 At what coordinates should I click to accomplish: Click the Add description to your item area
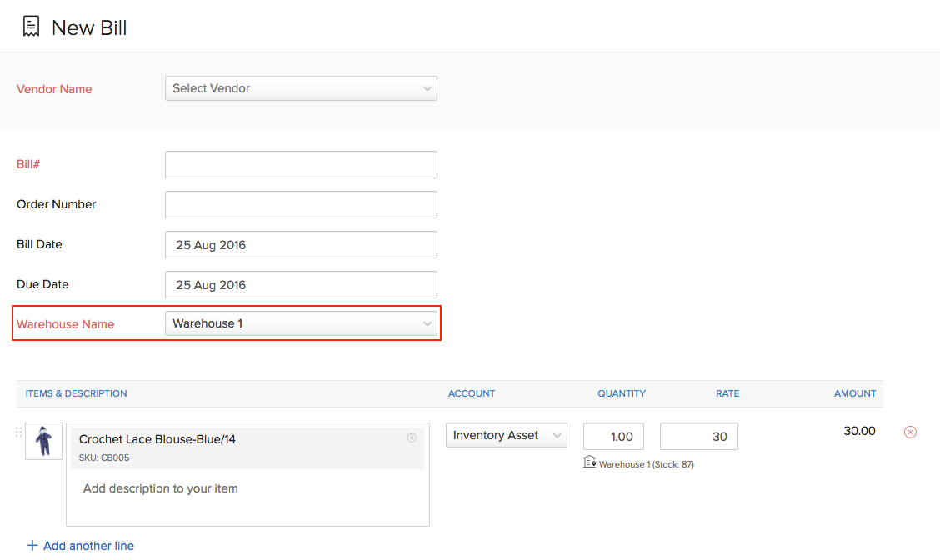point(247,497)
